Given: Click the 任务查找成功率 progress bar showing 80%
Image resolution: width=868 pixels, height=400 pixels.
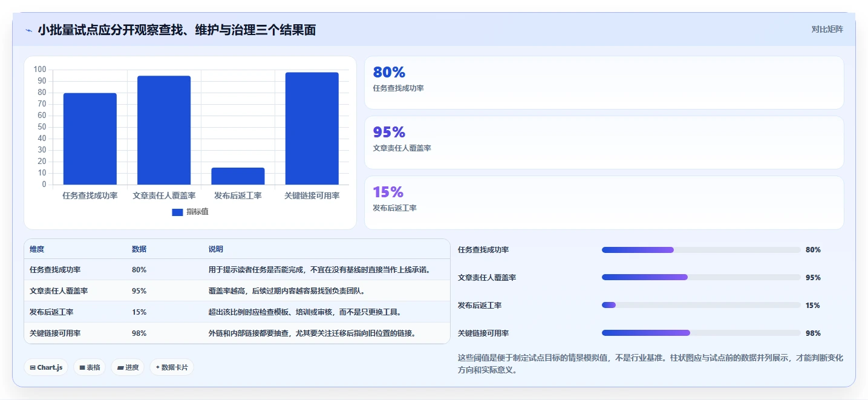Looking at the screenshot, I should 701,250.
